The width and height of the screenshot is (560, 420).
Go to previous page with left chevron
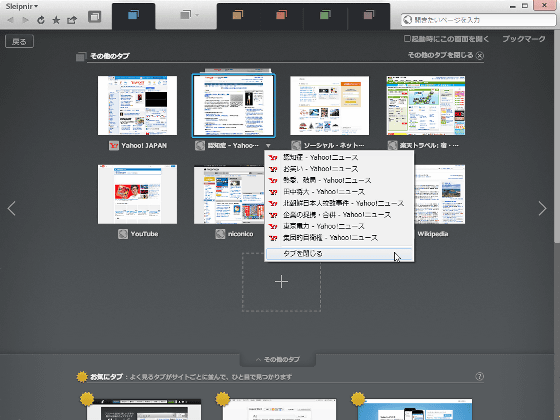point(11,209)
